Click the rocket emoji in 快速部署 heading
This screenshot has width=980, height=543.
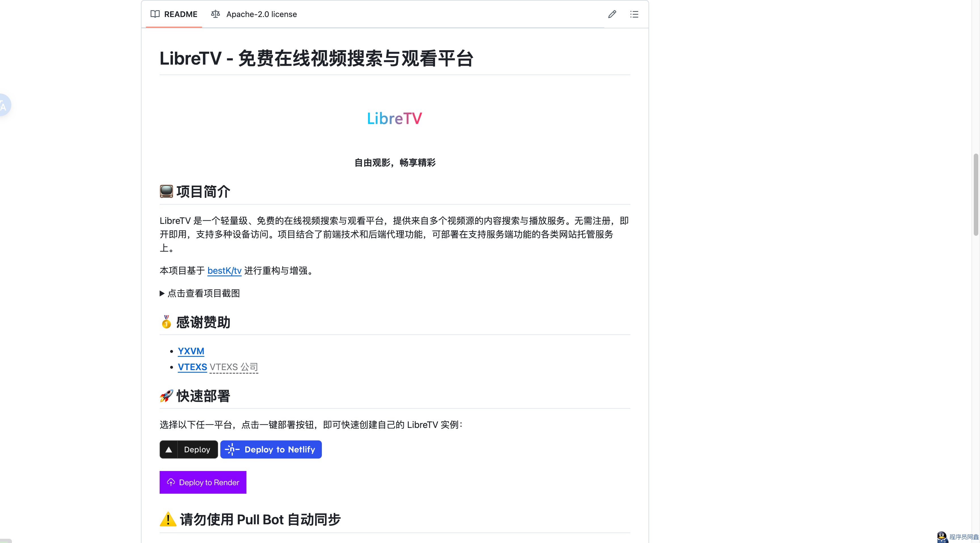pos(166,395)
